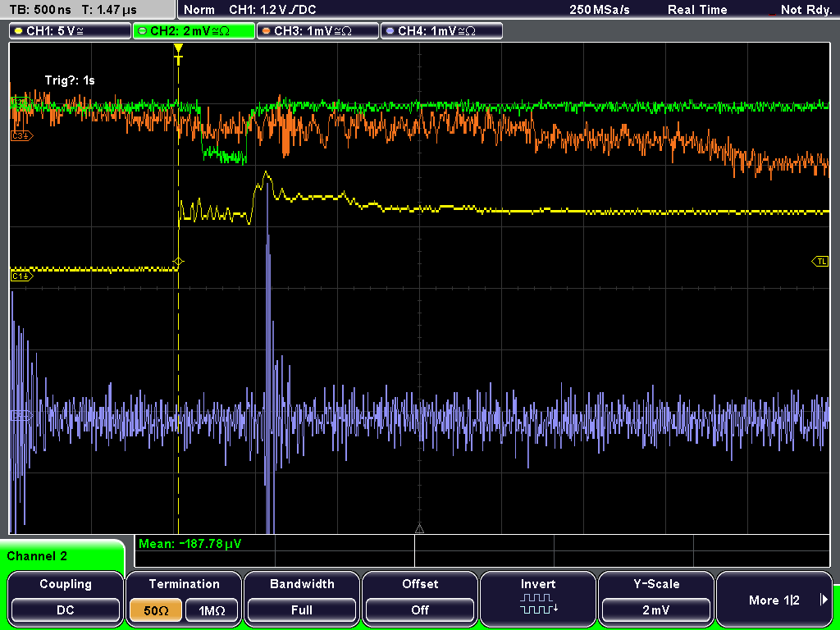Select the CH4: 1 mV channel tab

(x=441, y=31)
